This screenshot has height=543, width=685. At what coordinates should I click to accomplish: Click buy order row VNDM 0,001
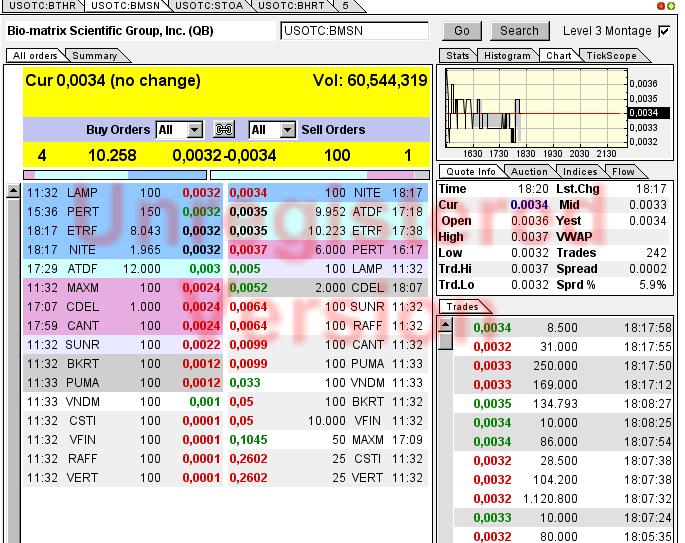pos(123,402)
